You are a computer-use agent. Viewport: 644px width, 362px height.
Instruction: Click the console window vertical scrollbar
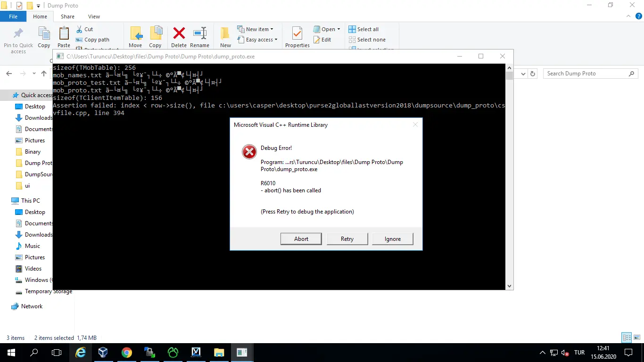tap(509, 179)
